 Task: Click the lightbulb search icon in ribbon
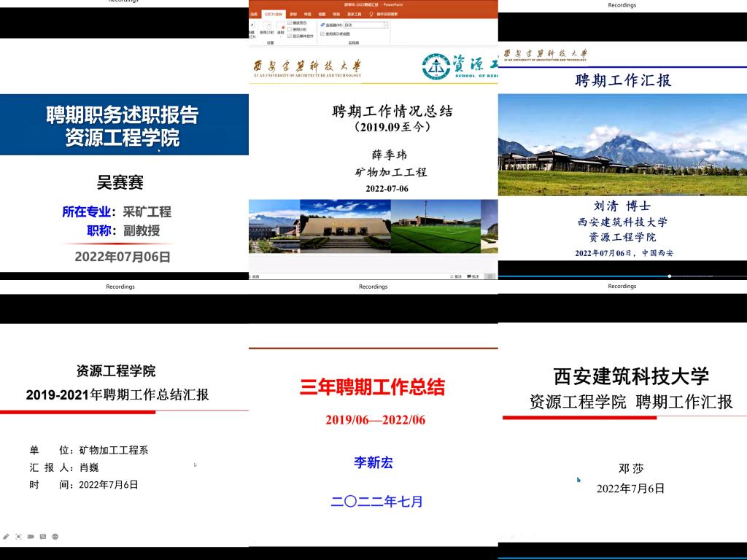click(x=371, y=14)
